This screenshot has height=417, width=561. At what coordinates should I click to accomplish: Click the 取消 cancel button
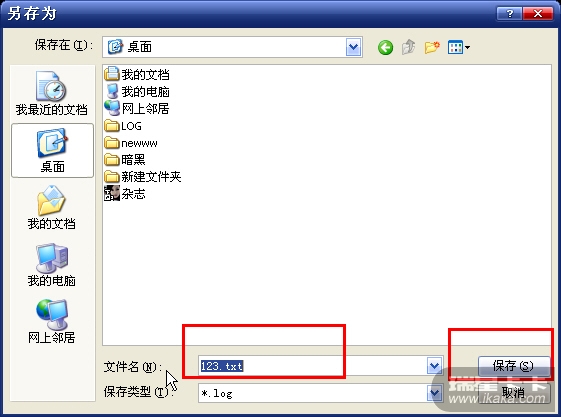pos(513,393)
